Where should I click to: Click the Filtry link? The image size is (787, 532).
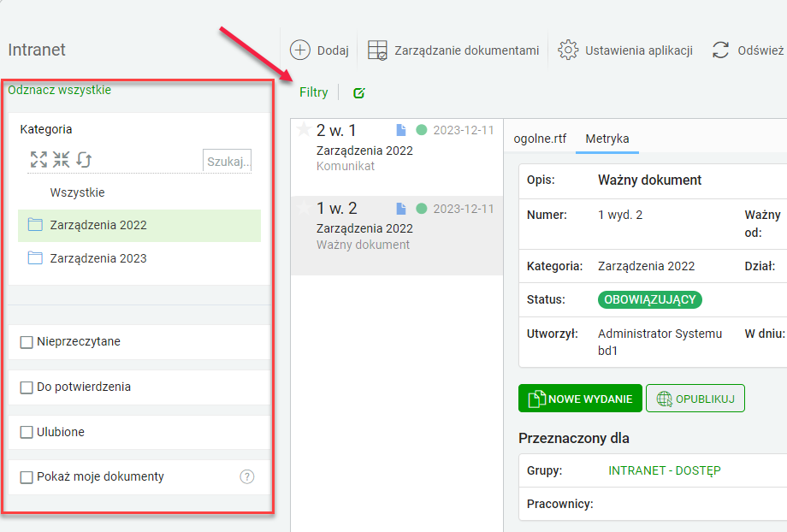pyautogui.click(x=314, y=92)
